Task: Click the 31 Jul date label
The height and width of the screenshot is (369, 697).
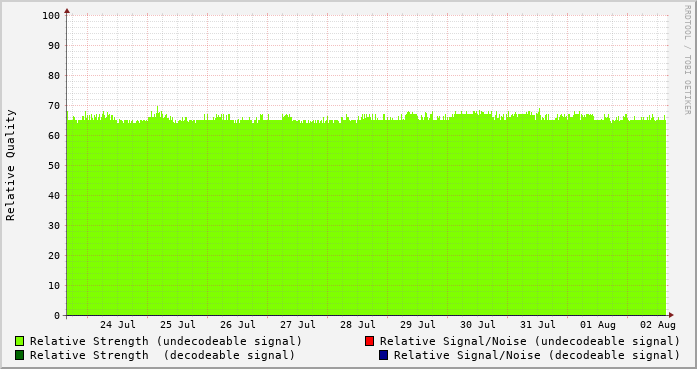Action: [538, 325]
